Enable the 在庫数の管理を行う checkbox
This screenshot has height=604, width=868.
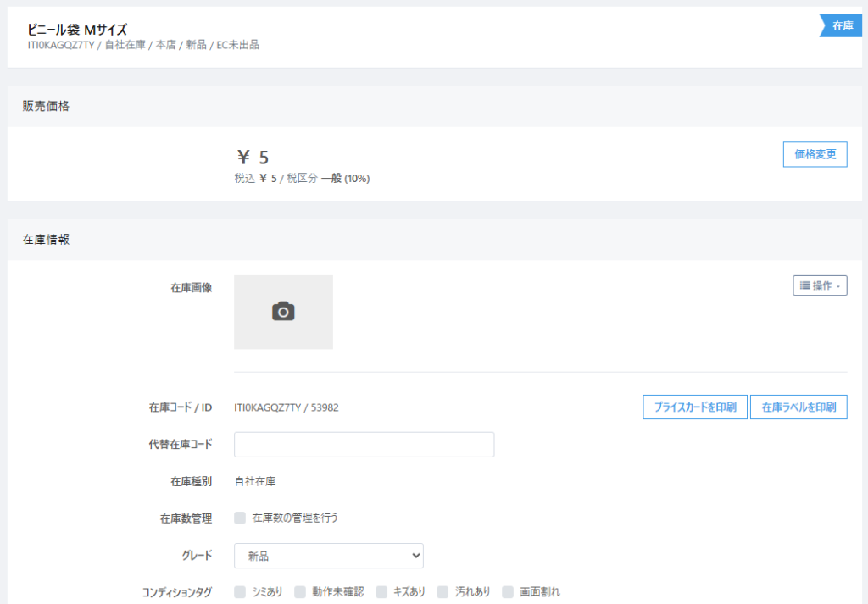pyautogui.click(x=240, y=518)
